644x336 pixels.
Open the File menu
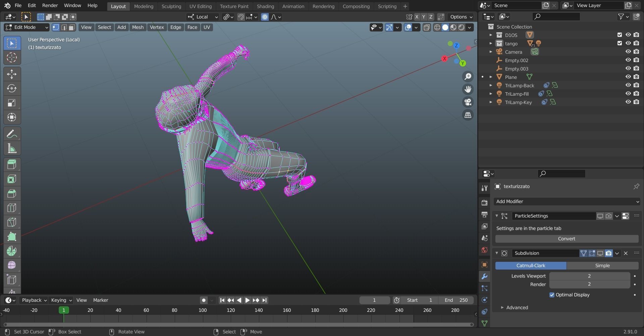point(18,6)
